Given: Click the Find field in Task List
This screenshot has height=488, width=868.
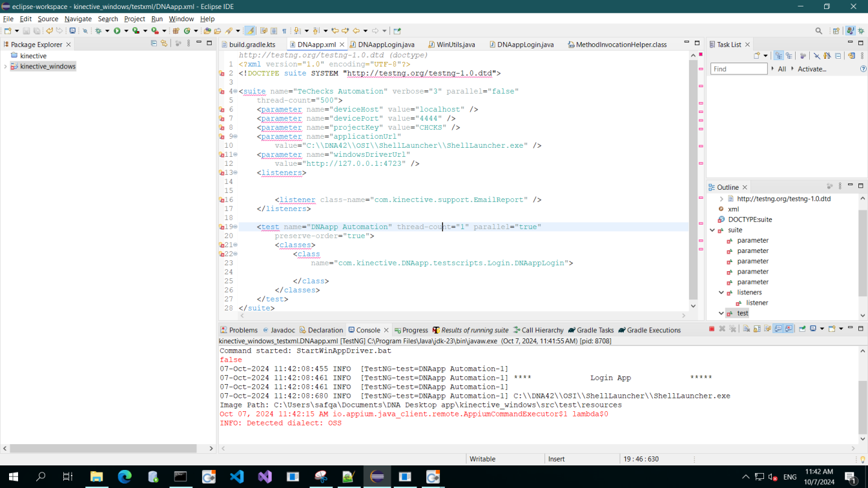Looking at the screenshot, I should click(x=738, y=69).
